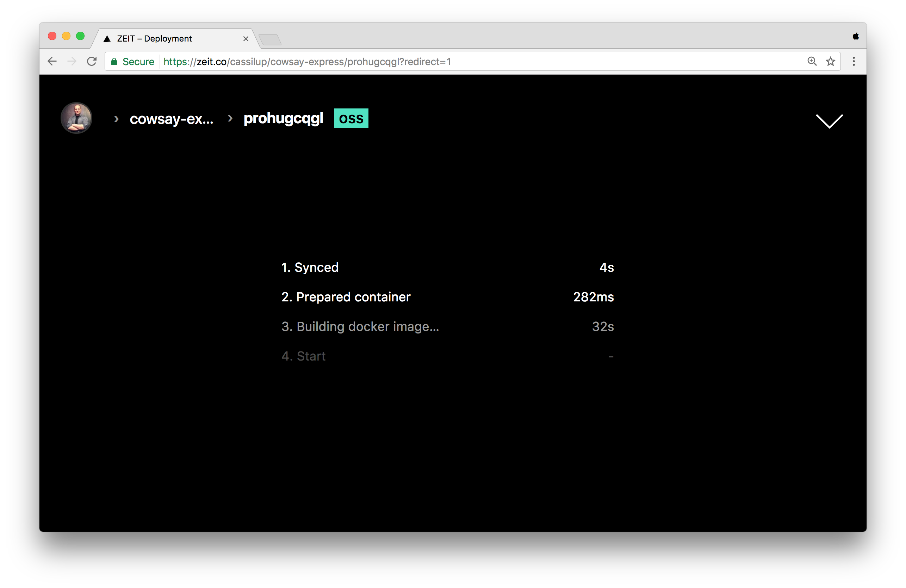Click the OSS badge
906x588 pixels.
[x=350, y=118]
